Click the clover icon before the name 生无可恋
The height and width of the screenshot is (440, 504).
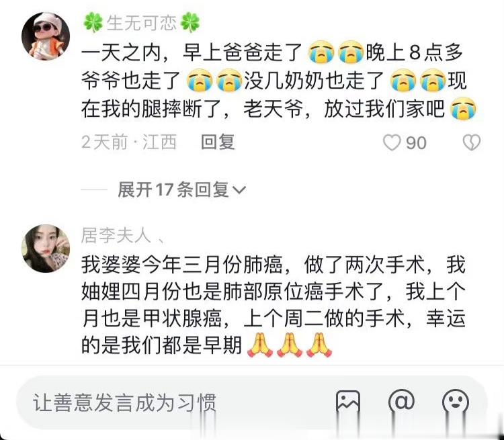93,23
